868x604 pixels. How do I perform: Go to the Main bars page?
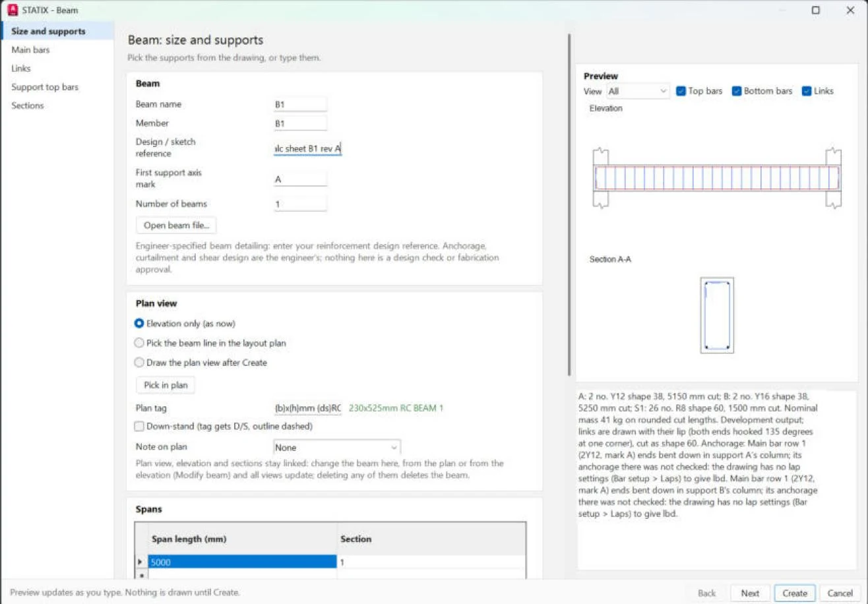click(57, 49)
